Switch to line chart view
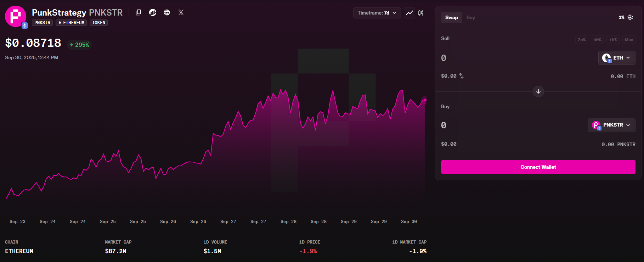This screenshot has width=644, height=262. click(409, 13)
